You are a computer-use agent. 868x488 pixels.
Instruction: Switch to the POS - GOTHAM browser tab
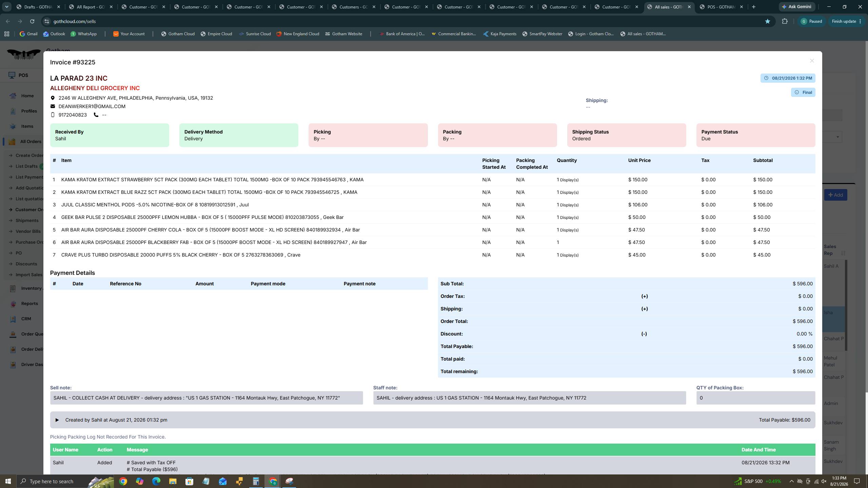(x=722, y=7)
